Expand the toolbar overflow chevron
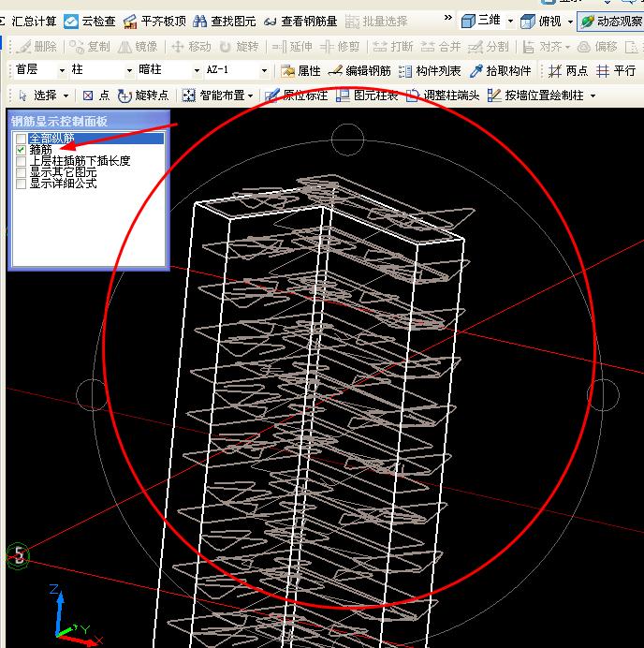Image resolution: width=644 pixels, height=648 pixels. [447, 18]
